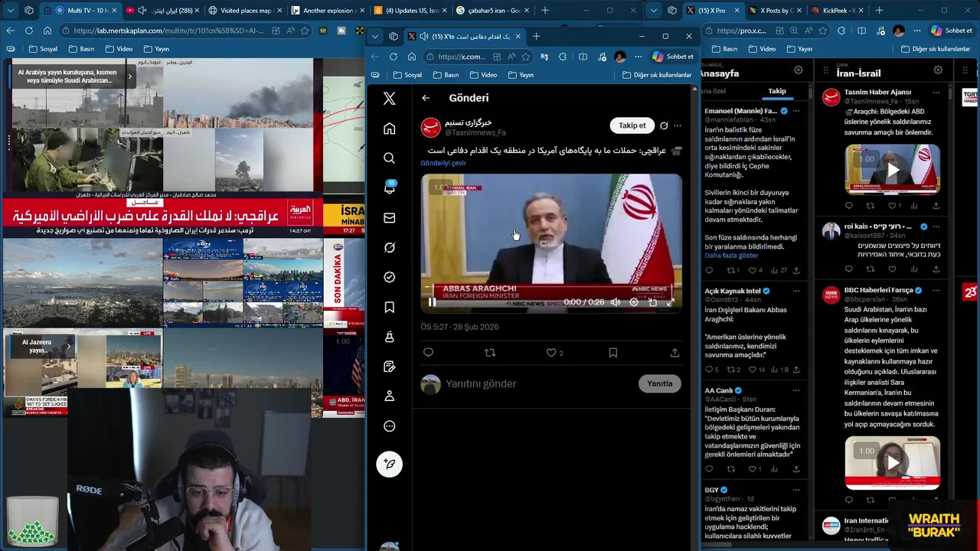Open Emanuel Fabian post's three-dot menu

(x=796, y=111)
